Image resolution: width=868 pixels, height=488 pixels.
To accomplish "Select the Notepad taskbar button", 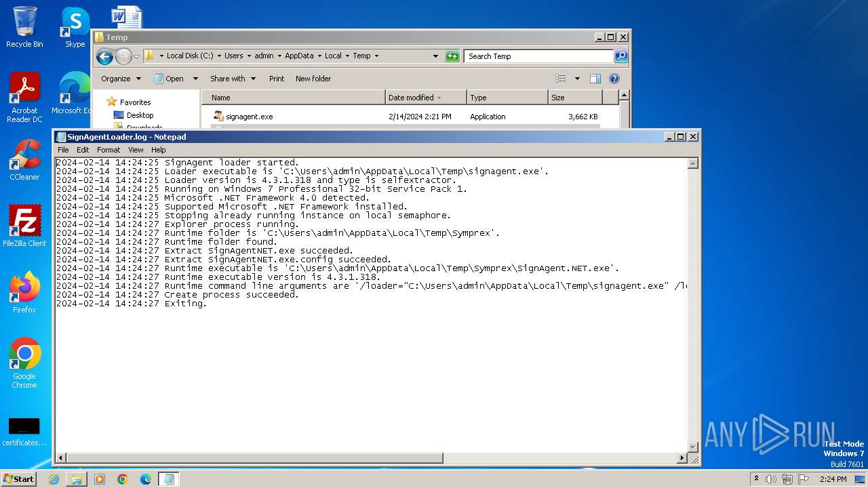I will [169, 479].
